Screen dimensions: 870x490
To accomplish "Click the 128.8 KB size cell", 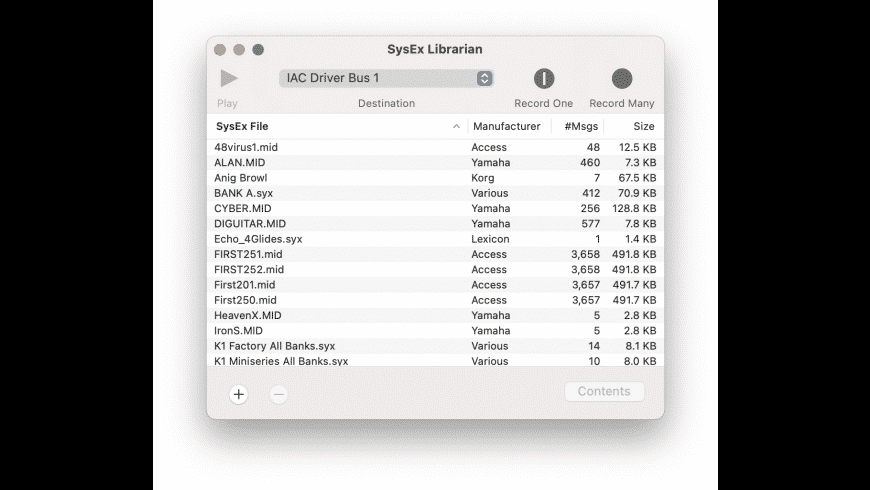I will click(634, 209).
